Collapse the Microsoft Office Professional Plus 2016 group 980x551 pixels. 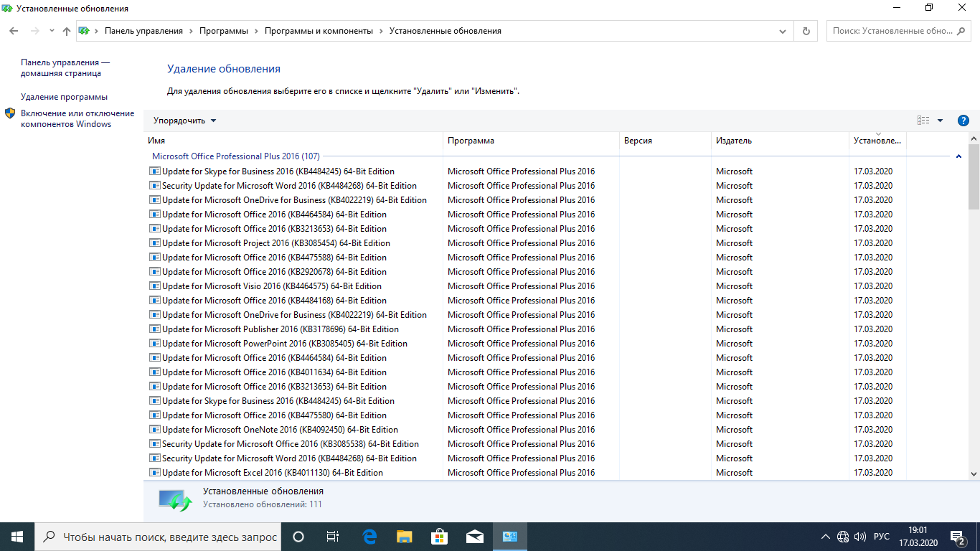[x=958, y=156]
